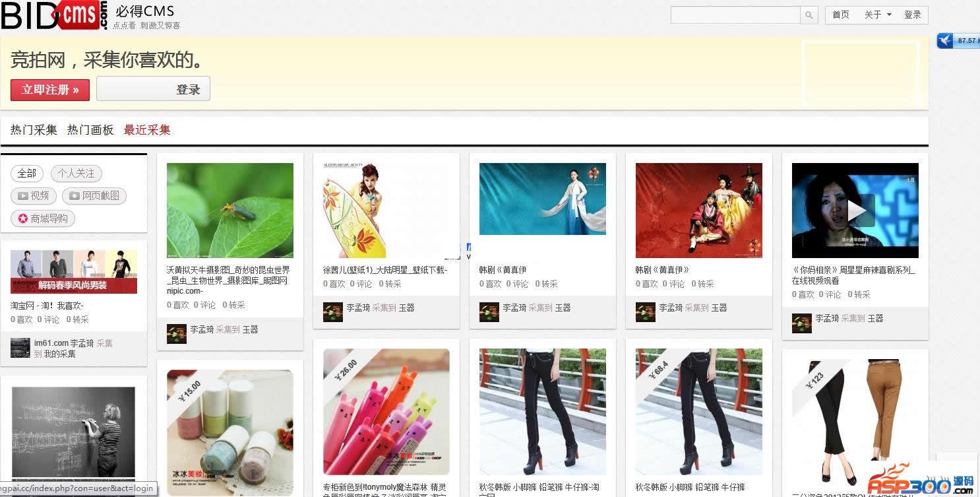Open the 沃黄拟天牛摄影图 title link

click(x=228, y=281)
